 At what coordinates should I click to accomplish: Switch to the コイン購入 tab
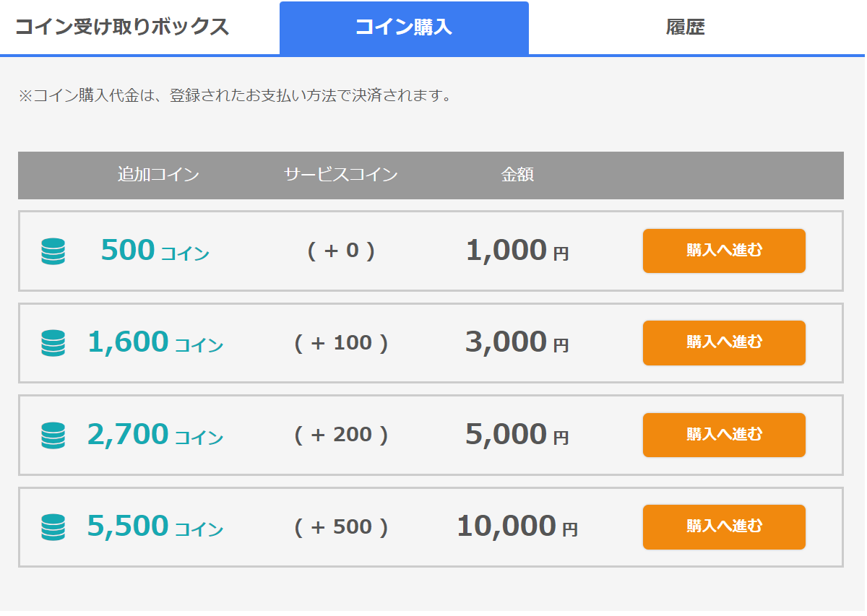pos(404,27)
